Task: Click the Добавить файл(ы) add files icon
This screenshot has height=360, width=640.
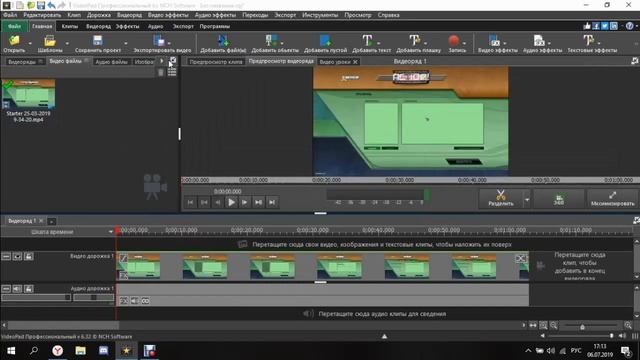Action: tap(223, 40)
